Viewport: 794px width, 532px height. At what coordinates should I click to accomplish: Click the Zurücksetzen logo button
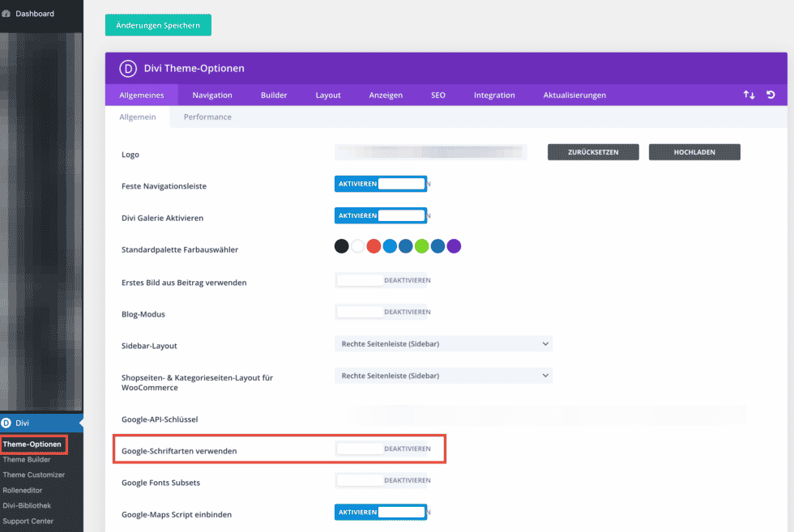pyautogui.click(x=593, y=152)
